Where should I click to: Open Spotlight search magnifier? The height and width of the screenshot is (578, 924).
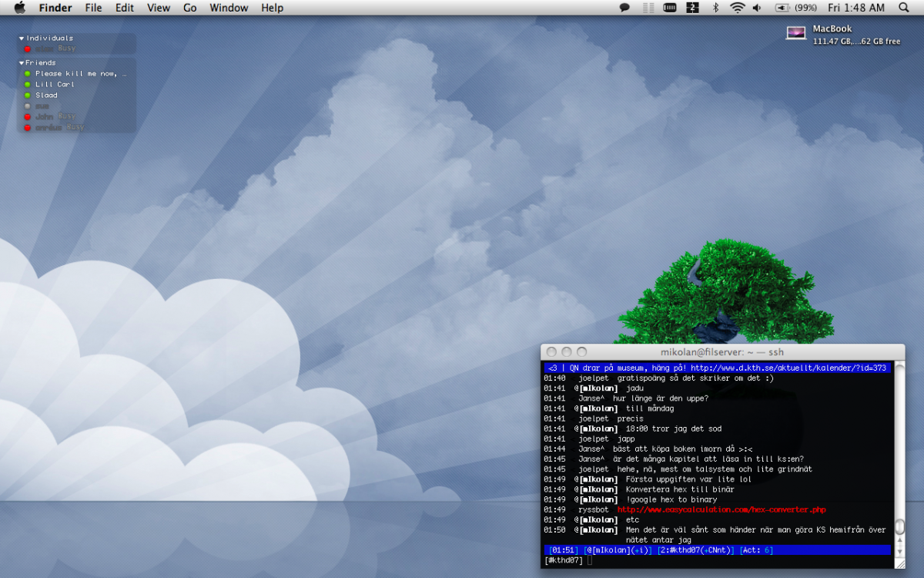903,8
